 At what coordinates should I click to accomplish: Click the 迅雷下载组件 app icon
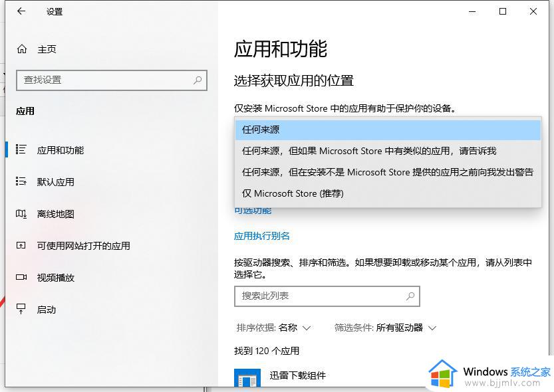point(247,378)
